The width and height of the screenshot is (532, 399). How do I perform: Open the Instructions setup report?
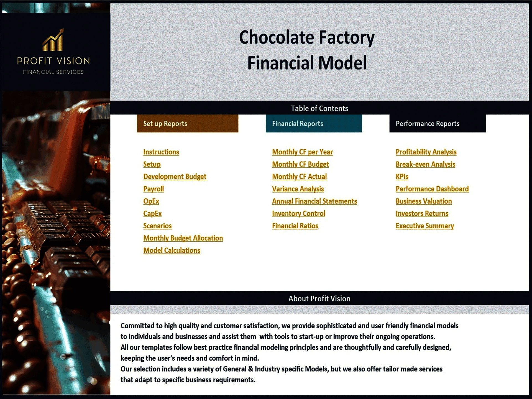(161, 152)
